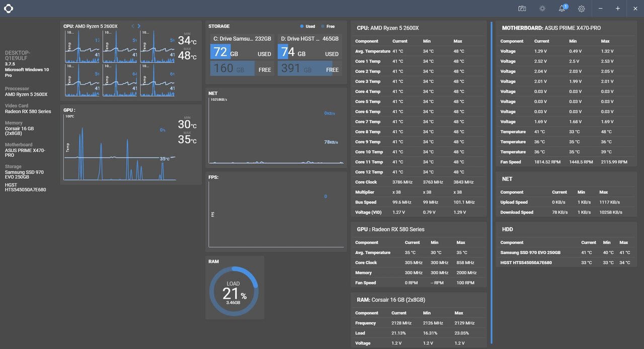This screenshot has height=349, width=644.
Task: Click the Voltage (VID) row label
Action: 368,213
